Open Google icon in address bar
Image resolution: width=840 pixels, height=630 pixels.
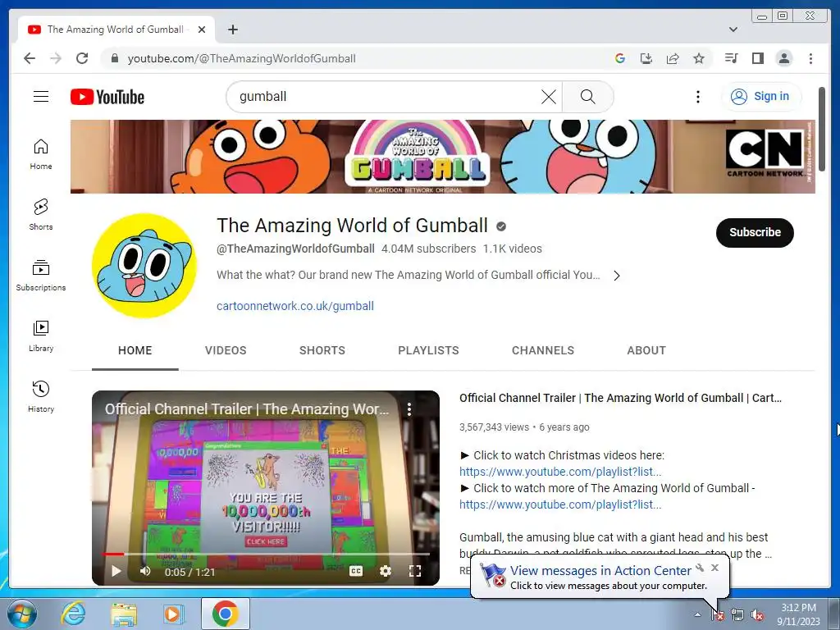pyautogui.click(x=620, y=58)
